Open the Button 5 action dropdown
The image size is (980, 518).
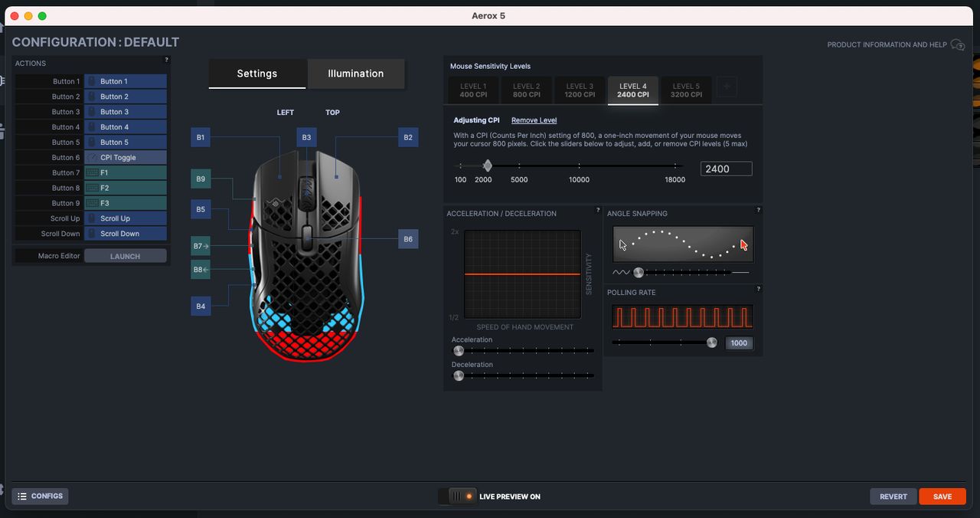pyautogui.click(x=126, y=143)
